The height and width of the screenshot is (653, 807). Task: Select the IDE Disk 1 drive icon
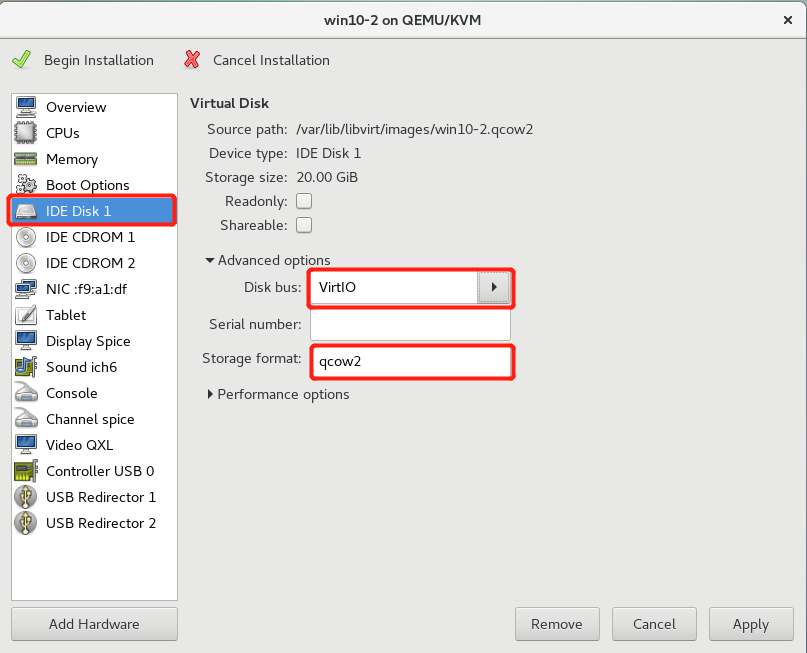tap(26, 211)
